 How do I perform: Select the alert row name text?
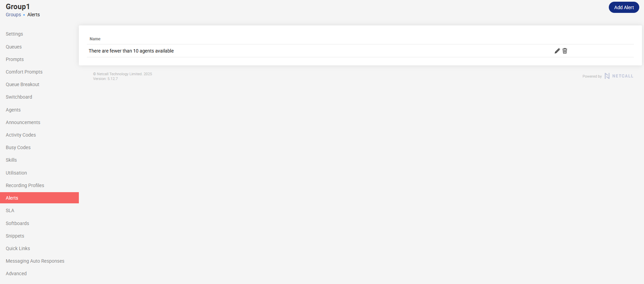[x=131, y=51]
